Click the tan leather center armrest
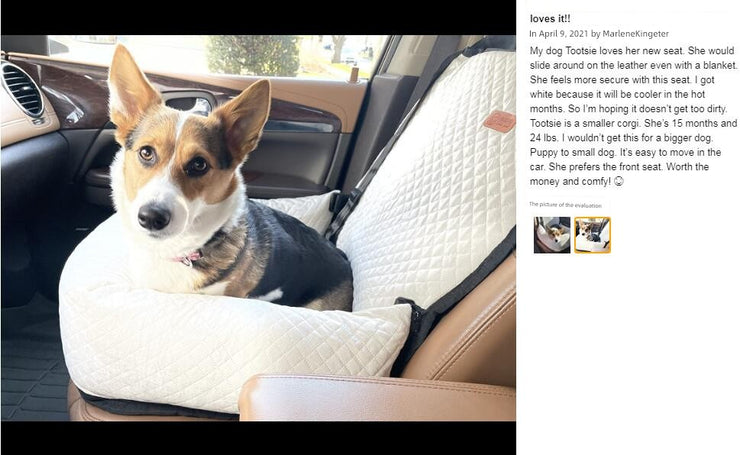The height and width of the screenshot is (455, 740). 377,397
